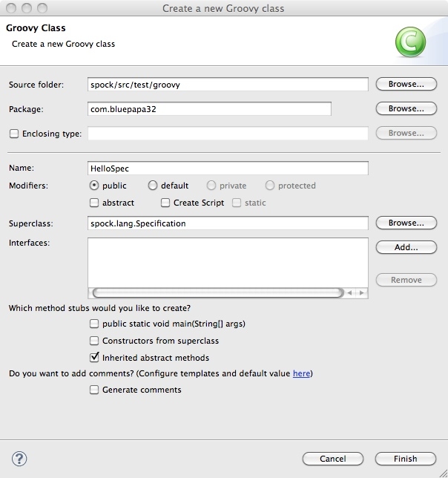Click the window close button
This screenshot has height=478, width=448.
11,8
